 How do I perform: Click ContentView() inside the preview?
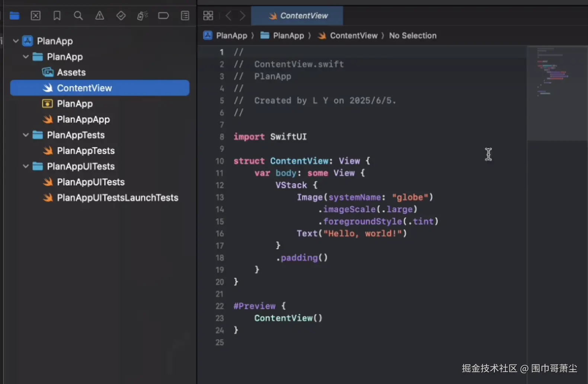pos(288,318)
